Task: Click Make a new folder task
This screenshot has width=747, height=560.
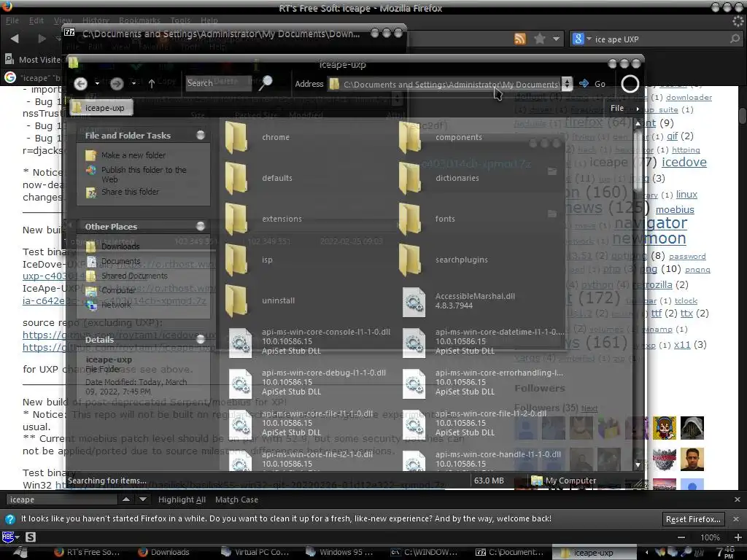Action: pyautogui.click(x=133, y=155)
